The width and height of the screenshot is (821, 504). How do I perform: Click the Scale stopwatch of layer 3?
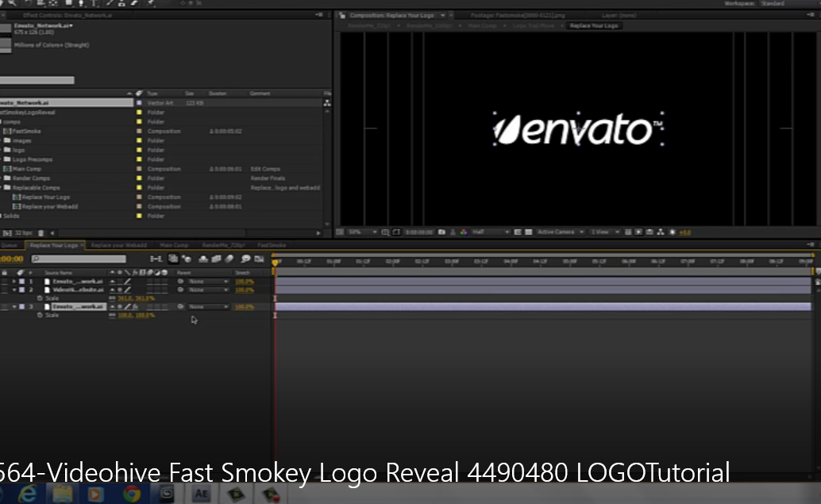click(x=40, y=315)
